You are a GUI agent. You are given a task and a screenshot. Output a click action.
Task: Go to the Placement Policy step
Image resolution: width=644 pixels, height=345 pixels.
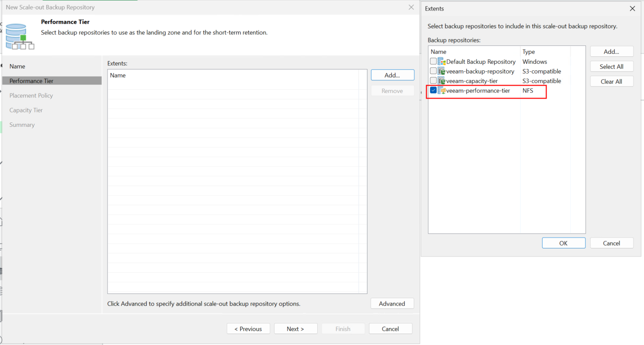coord(31,96)
